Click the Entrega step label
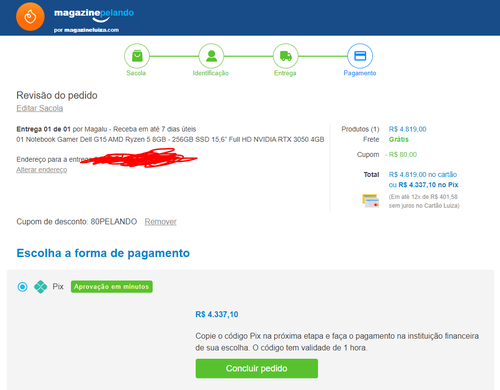The height and width of the screenshot is (390, 500). 285,73
